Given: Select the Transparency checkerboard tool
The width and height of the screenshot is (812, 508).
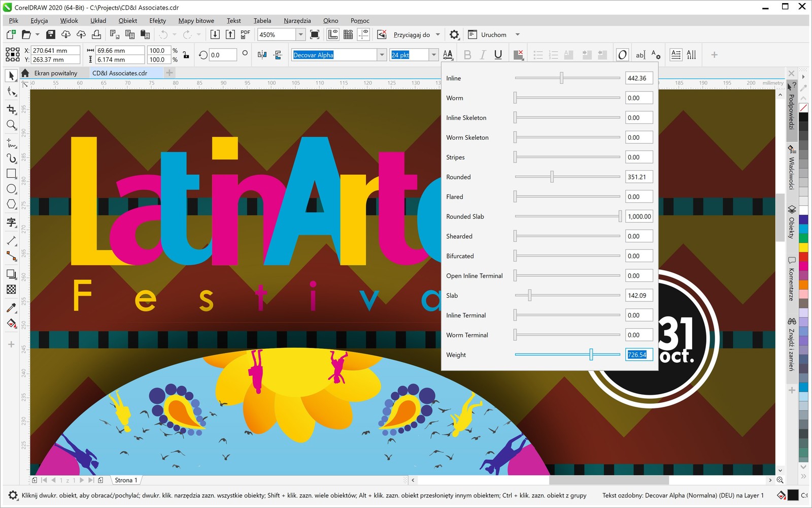Looking at the screenshot, I should (x=11, y=290).
